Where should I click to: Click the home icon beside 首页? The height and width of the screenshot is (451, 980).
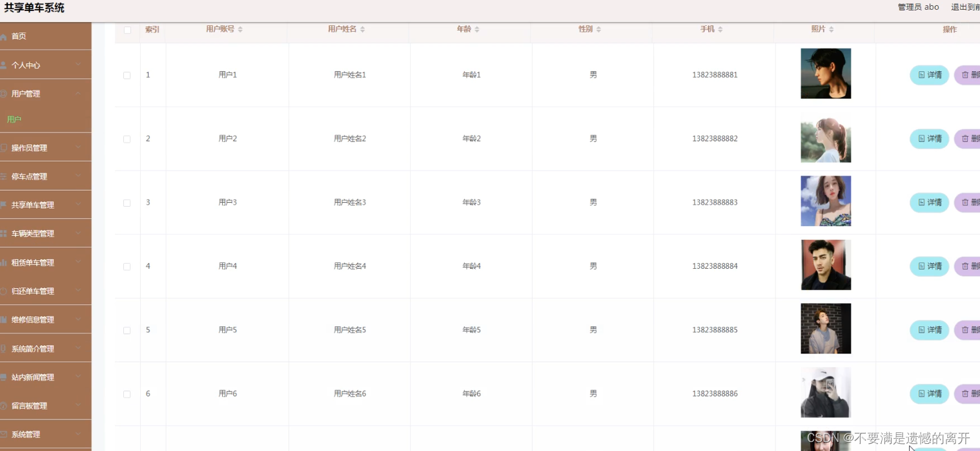3,37
